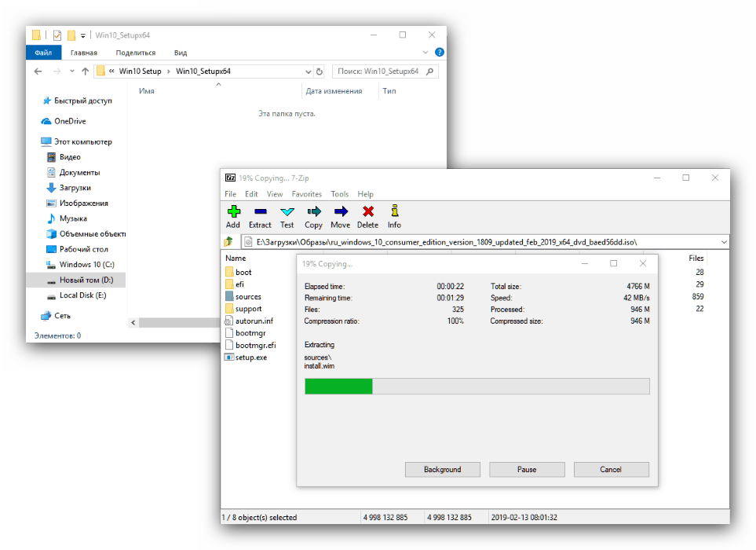The height and width of the screenshot is (550, 756).
Task: Click the Copy toolbar icon in 7-Zip
Action: coord(314,211)
